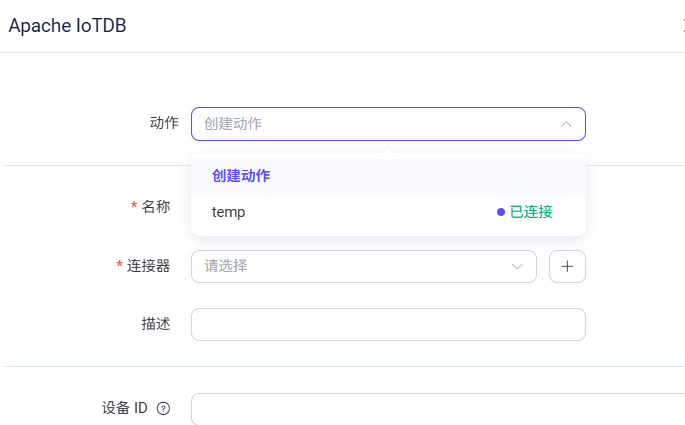Focus the 描述 text field
685x425 pixels.
coord(388,325)
